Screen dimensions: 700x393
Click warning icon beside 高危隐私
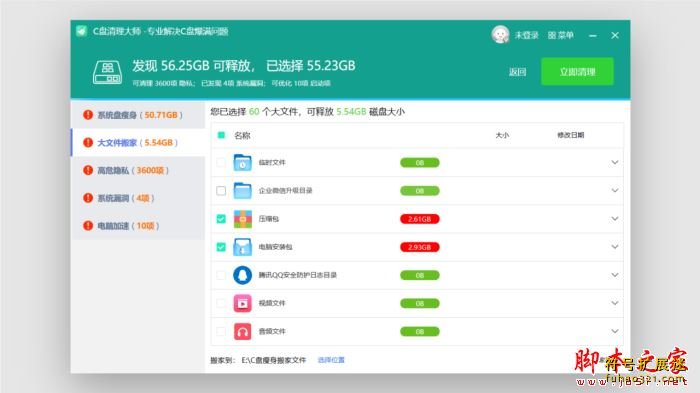(88, 170)
